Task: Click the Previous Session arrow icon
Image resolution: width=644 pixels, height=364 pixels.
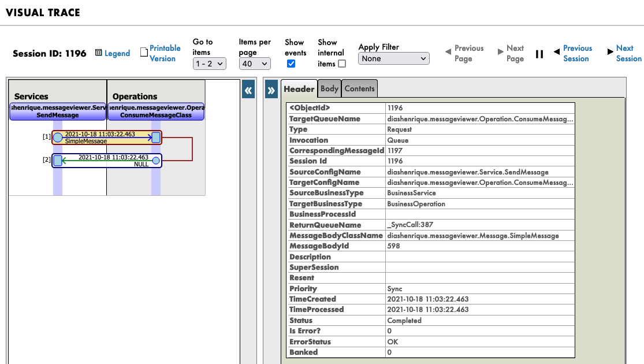Action: pyautogui.click(x=557, y=52)
